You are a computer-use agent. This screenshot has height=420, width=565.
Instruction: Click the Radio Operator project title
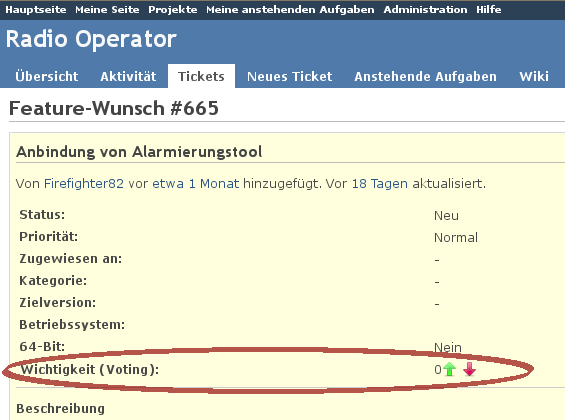(91, 39)
